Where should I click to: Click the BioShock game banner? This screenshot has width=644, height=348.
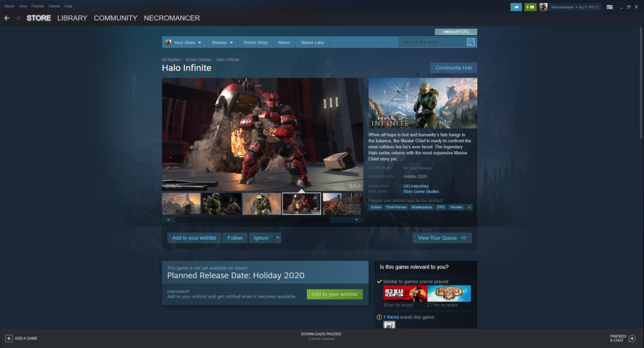coord(449,293)
